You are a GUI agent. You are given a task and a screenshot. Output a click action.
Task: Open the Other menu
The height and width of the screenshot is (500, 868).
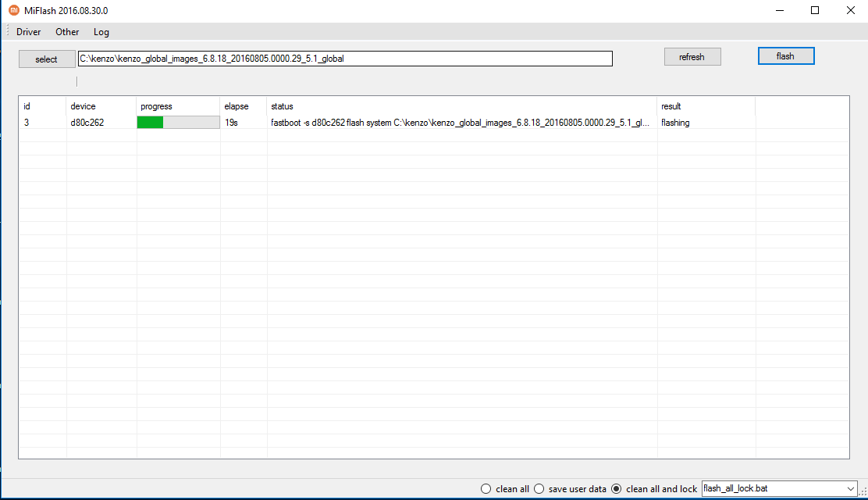coord(67,32)
